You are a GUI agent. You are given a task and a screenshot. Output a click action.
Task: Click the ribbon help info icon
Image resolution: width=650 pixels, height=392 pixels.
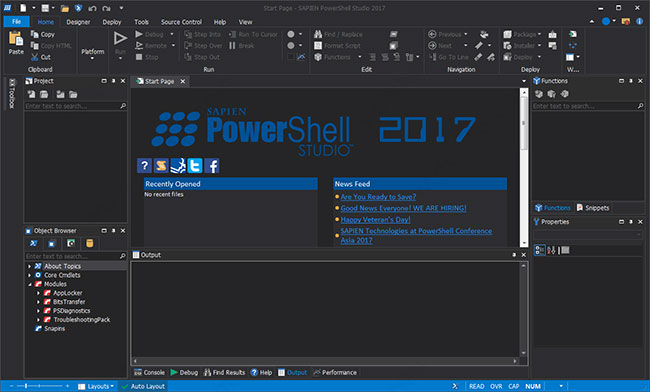(x=640, y=21)
